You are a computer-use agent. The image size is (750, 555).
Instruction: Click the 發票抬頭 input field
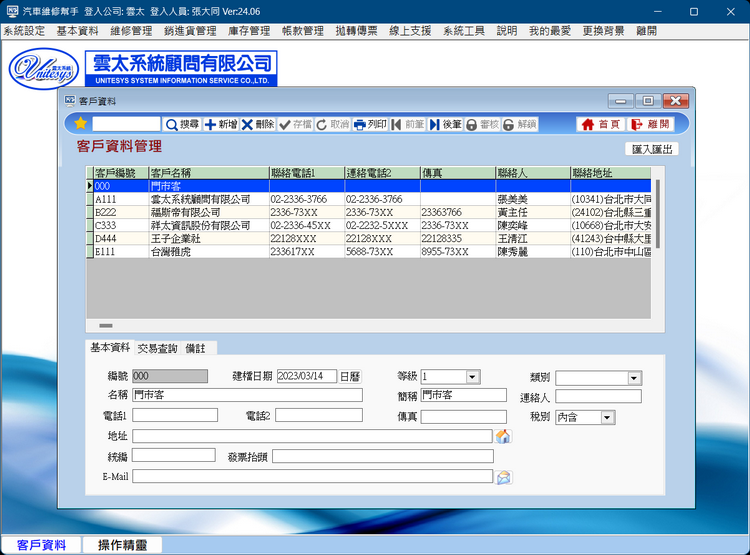point(383,456)
